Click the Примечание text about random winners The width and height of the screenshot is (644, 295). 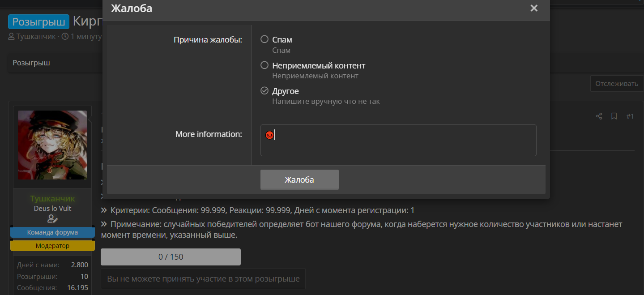(362, 229)
